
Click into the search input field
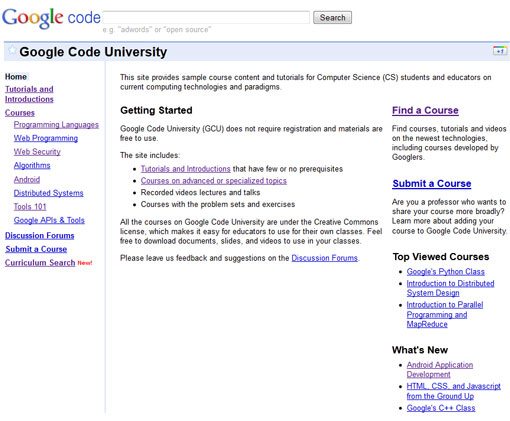pyautogui.click(x=206, y=17)
